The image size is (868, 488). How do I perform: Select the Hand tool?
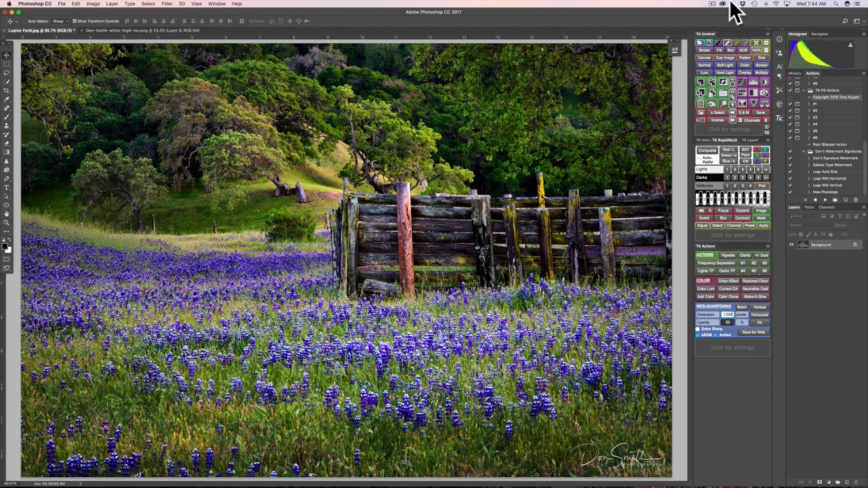[7, 213]
